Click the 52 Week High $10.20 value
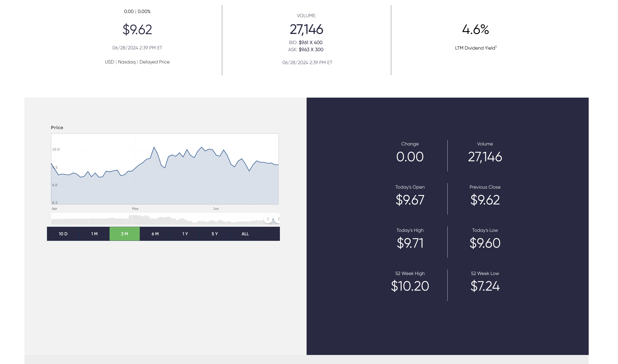618x364 pixels. point(410,286)
